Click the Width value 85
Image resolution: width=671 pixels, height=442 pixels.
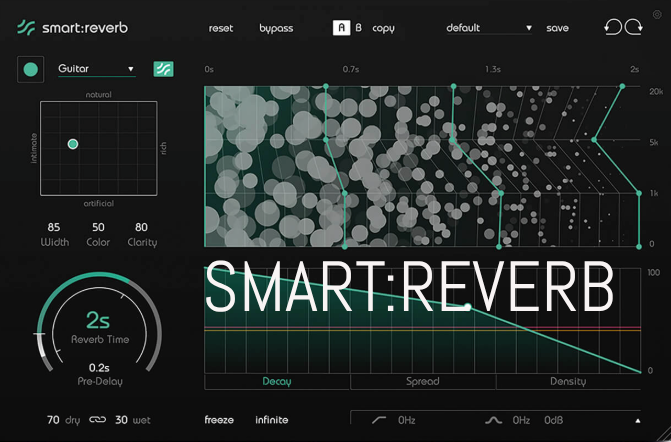point(54,227)
